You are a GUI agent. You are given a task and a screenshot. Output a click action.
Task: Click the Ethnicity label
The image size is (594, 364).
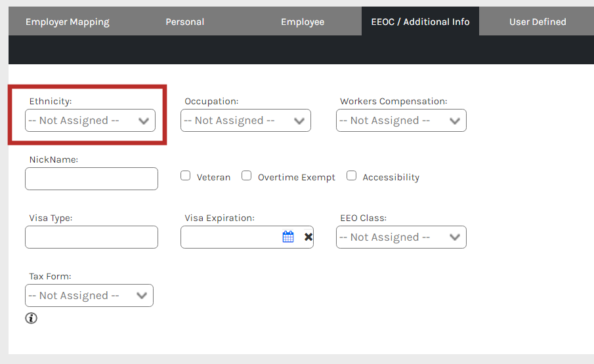[51, 101]
